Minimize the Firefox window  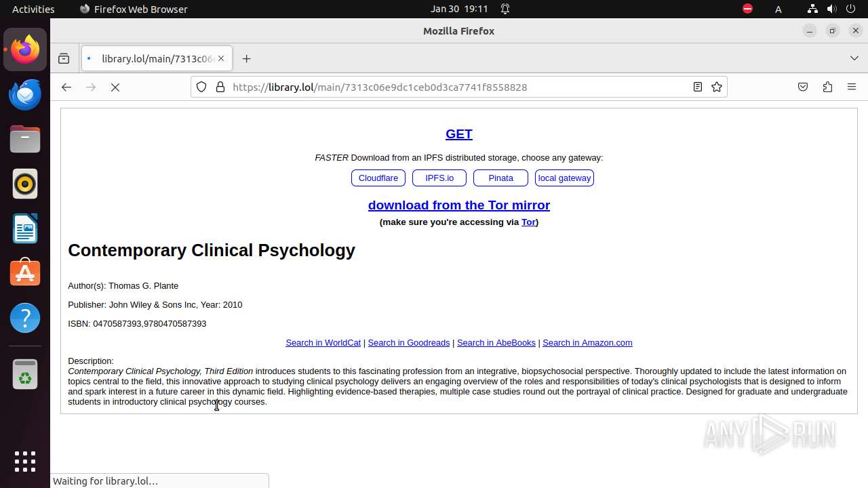[x=809, y=31]
